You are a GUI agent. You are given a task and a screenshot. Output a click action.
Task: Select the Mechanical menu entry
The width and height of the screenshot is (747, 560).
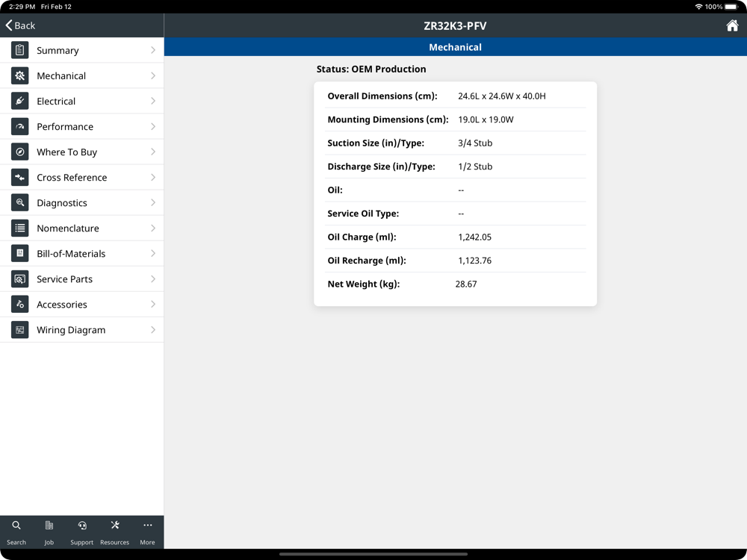point(82,75)
